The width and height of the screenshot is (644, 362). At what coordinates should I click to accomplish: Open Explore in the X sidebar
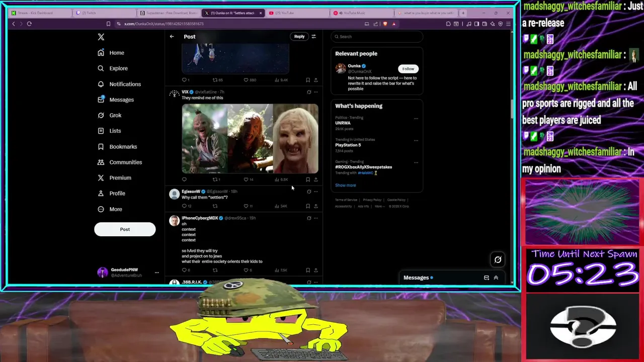(x=113, y=68)
